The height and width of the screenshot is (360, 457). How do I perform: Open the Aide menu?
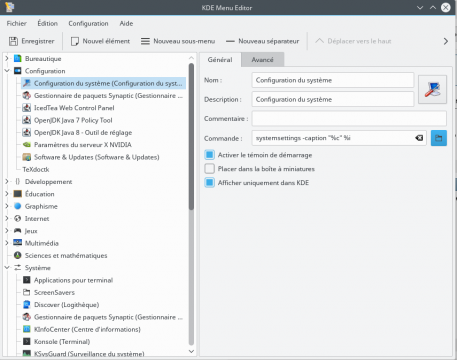[126, 23]
